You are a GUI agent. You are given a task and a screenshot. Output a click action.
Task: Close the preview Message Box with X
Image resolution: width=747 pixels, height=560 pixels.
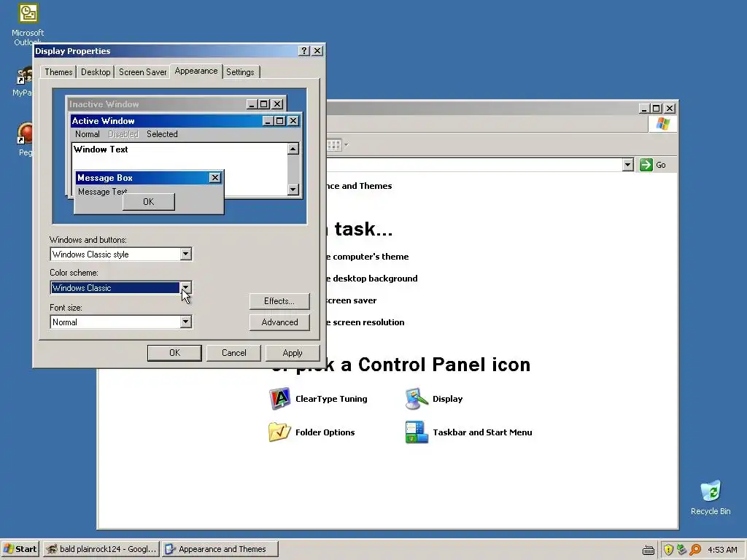pyautogui.click(x=215, y=178)
